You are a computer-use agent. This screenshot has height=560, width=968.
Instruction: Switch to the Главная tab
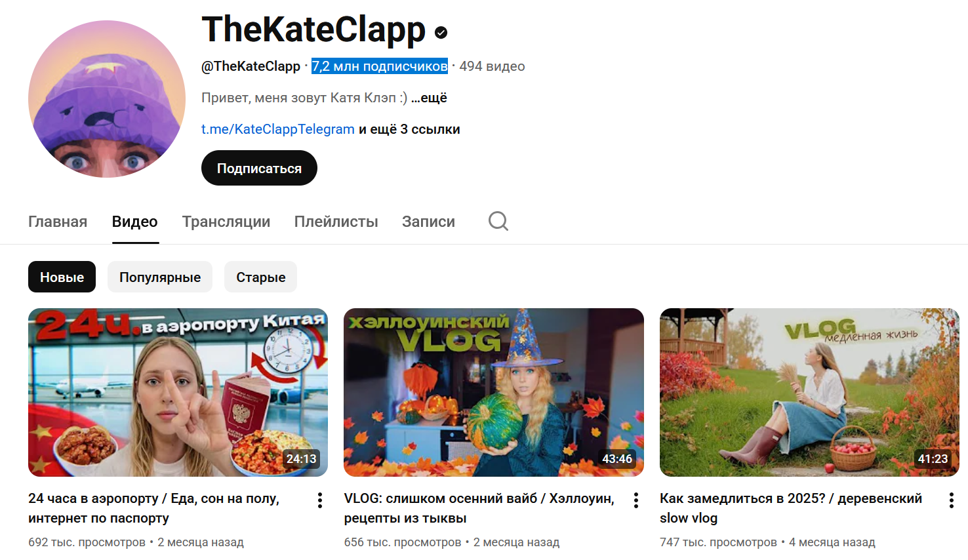[x=58, y=222]
